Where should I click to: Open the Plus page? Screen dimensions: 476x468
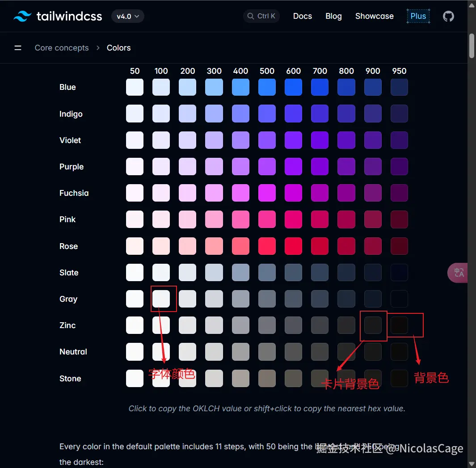tap(418, 16)
